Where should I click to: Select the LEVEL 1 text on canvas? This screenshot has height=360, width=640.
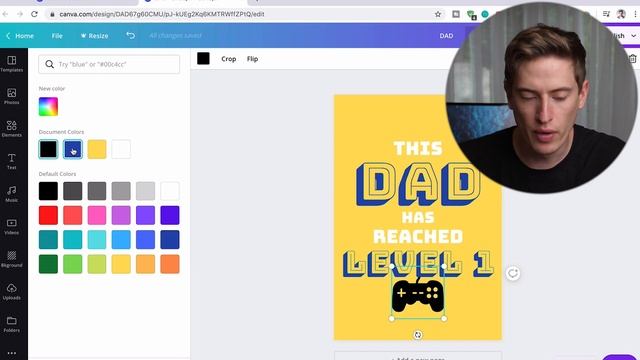(418, 264)
